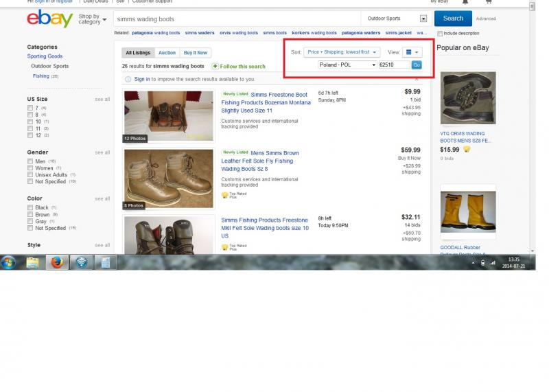
Task: Enable the Men gender filter
Action: (x=30, y=161)
